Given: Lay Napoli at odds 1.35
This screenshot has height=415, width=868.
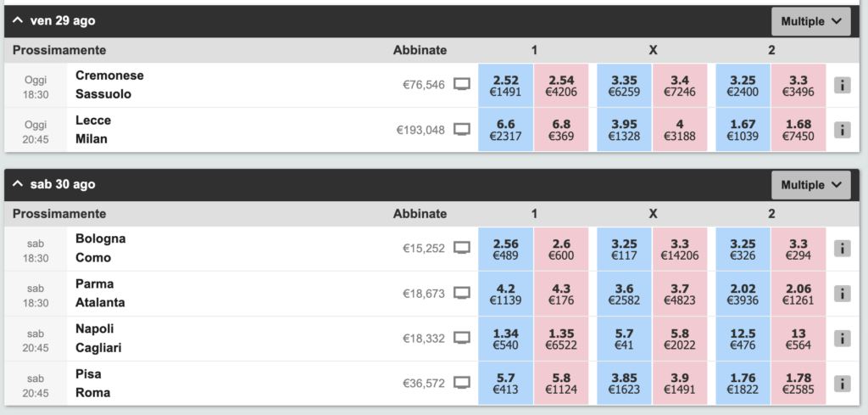Looking at the screenshot, I should 561,339.
